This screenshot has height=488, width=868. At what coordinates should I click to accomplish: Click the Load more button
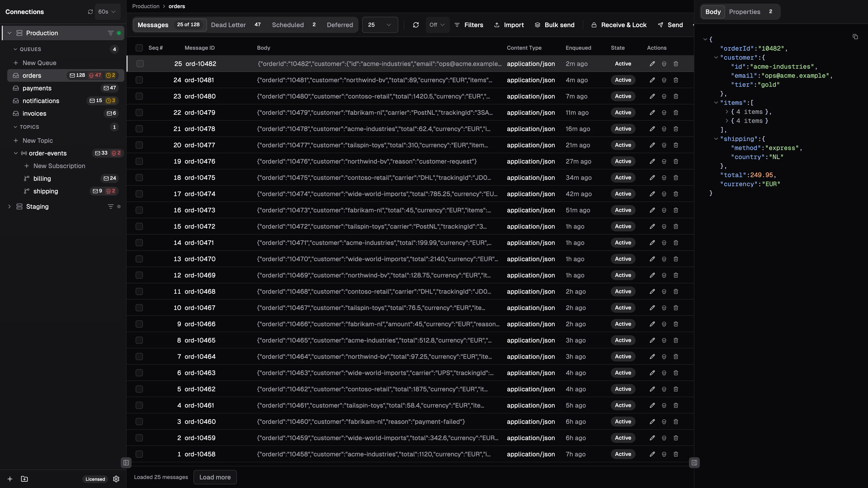coord(215,477)
